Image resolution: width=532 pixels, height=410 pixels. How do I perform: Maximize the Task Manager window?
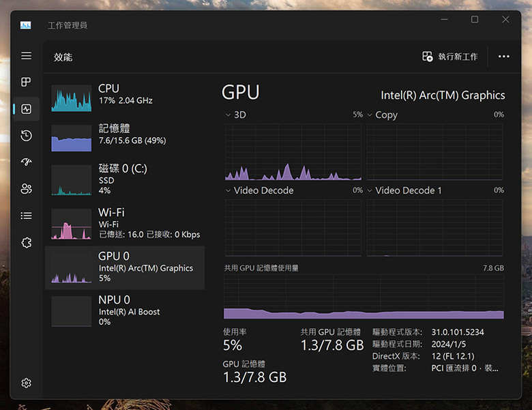[475, 20]
